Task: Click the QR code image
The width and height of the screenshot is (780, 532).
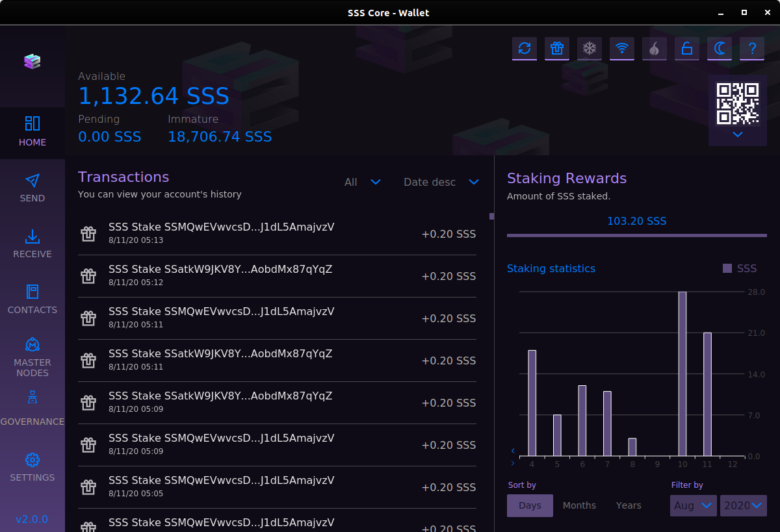Action: tap(738, 104)
